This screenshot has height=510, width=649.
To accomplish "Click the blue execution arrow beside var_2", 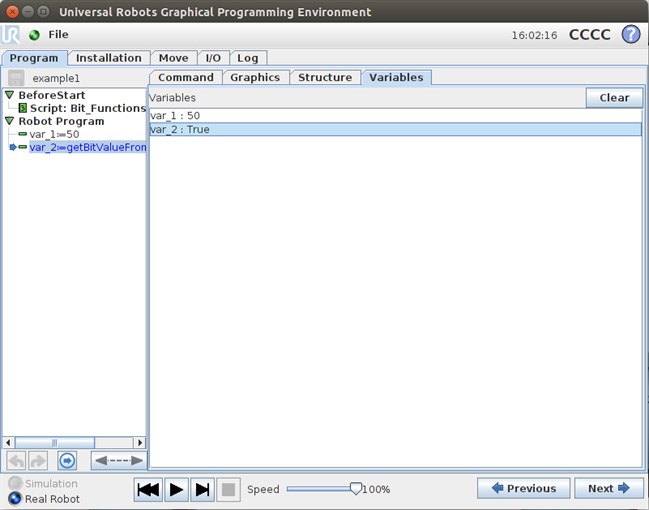I will click(13, 147).
